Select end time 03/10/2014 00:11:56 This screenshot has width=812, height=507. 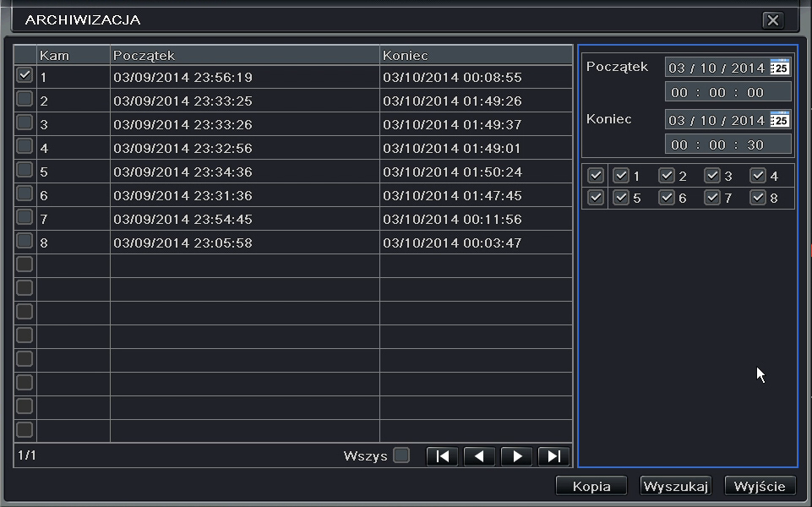(452, 219)
